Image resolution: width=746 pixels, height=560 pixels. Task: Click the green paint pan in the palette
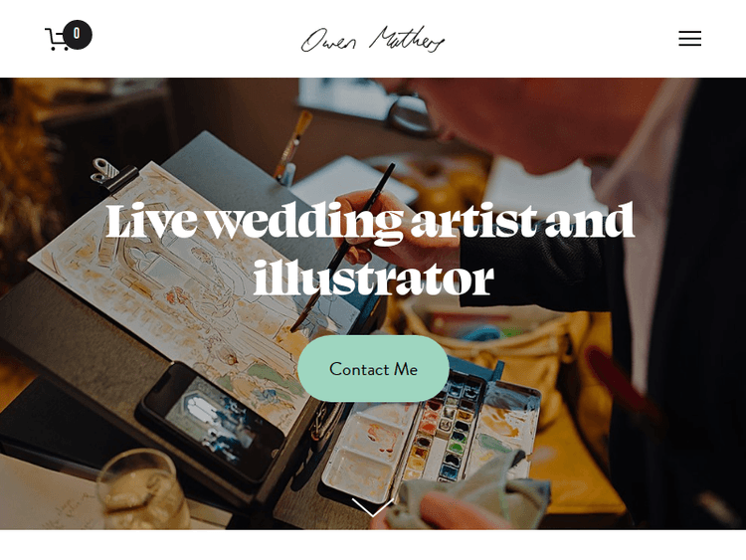click(x=456, y=448)
